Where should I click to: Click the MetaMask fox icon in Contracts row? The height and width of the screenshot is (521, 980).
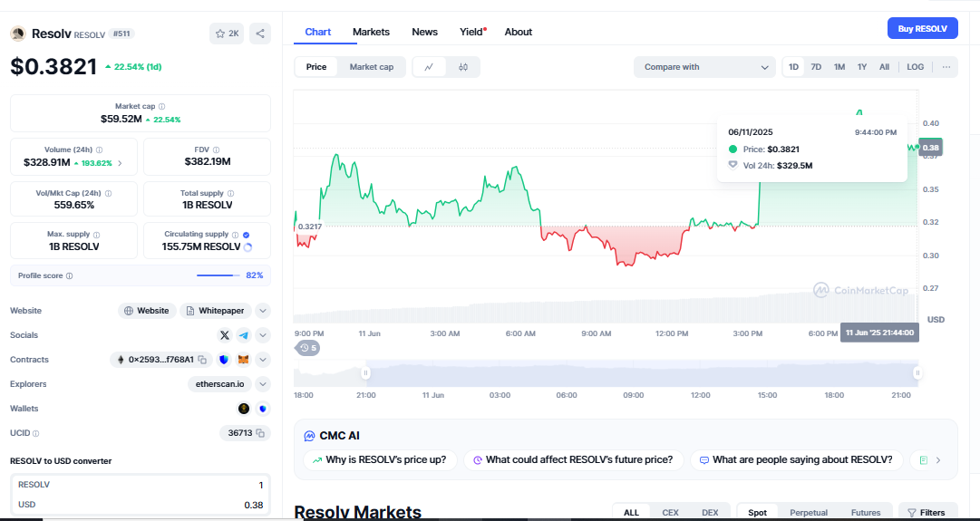click(x=244, y=360)
